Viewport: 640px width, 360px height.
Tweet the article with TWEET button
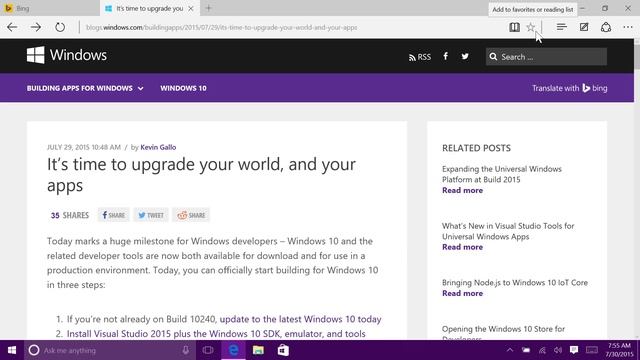coord(151,215)
